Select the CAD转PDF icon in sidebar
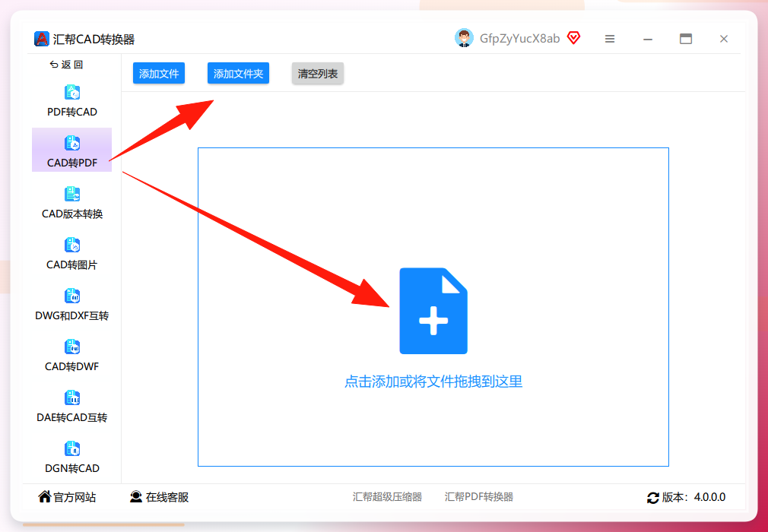 coord(72,144)
